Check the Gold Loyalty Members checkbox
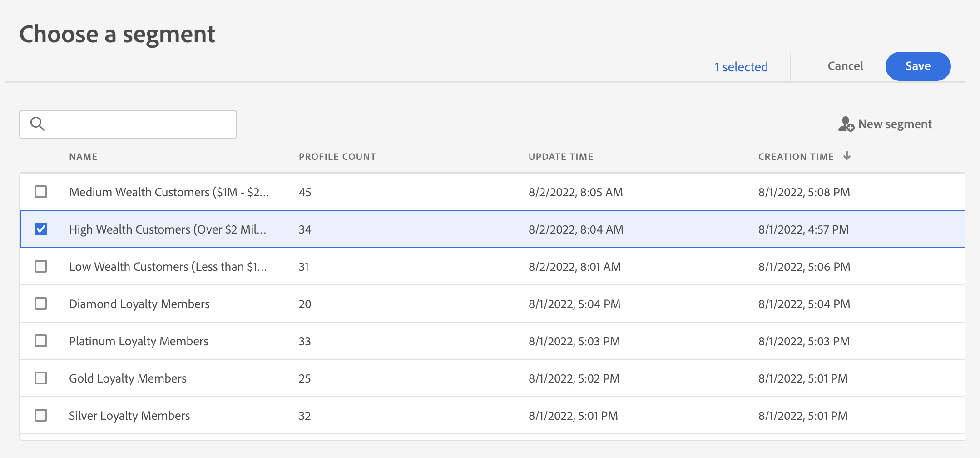 (41, 378)
